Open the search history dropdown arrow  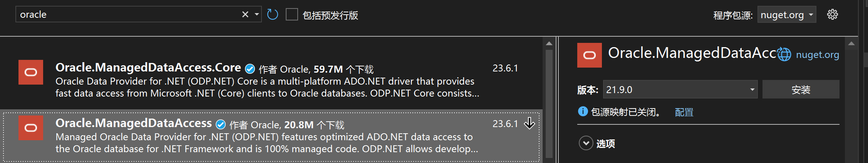click(x=257, y=15)
